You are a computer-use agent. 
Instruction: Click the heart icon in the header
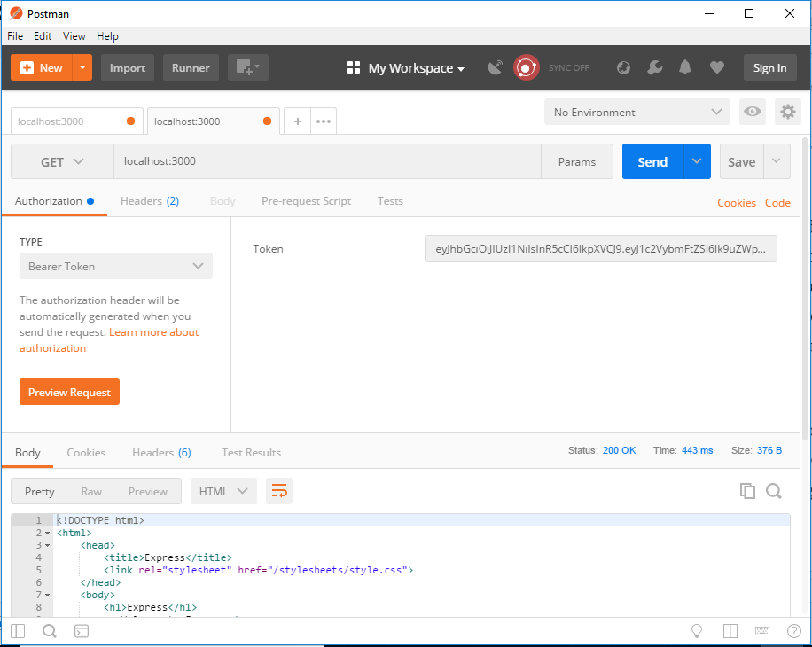click(716, 67)
